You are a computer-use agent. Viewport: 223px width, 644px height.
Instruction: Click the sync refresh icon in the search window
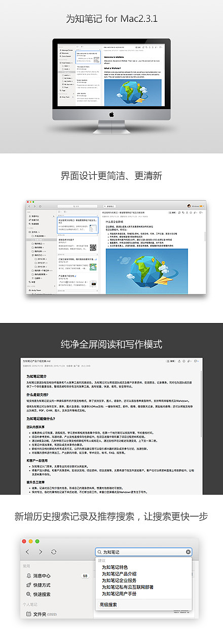click(54, 552)
